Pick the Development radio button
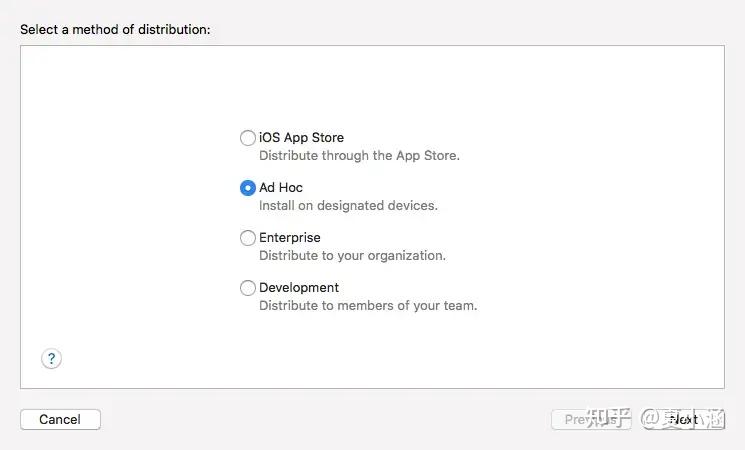Screen dimensions: 745x450 tap(248, 288)
